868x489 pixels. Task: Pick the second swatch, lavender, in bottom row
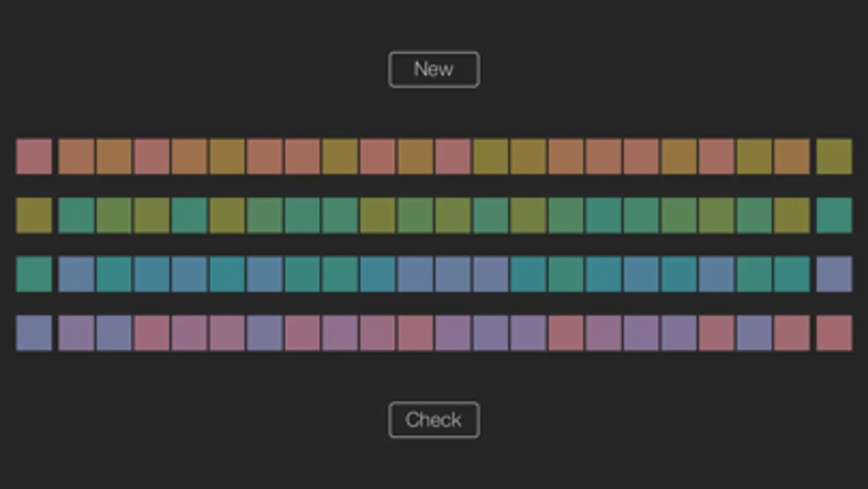[x=77, y=333]
